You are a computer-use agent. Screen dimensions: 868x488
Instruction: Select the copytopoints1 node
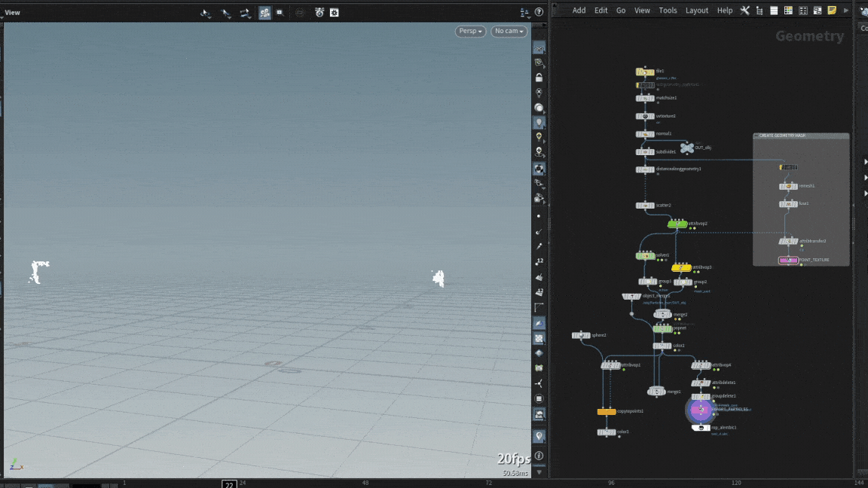click(607, 412)
